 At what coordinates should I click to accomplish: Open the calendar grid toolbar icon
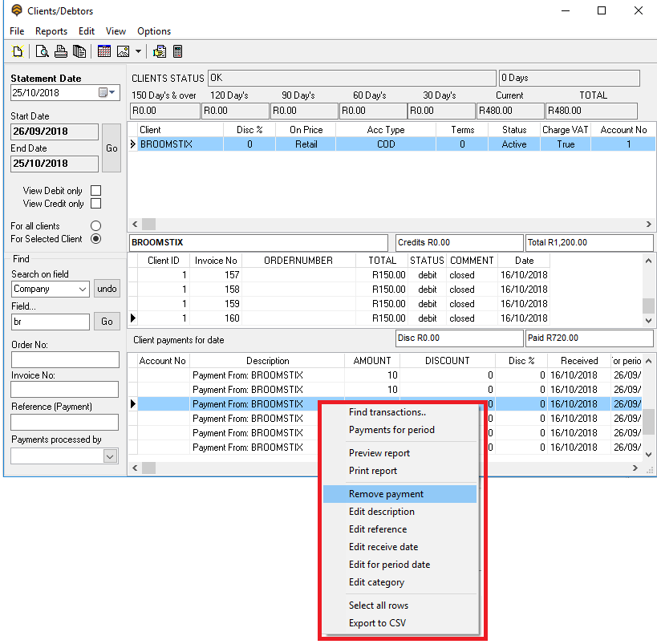click(x=104, y=51)
